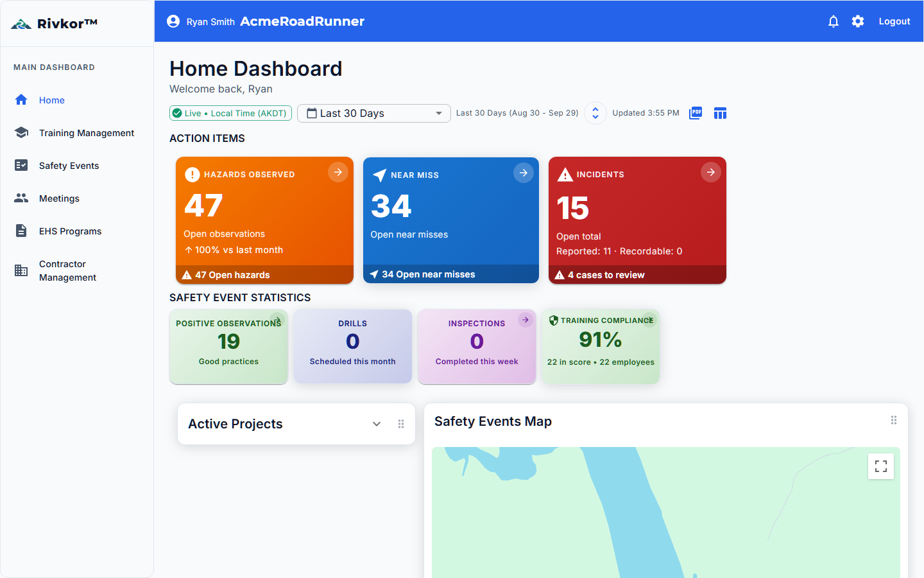Click the 47 hazards count number
Image resolution: width=924 pixels, height=578 pixels.
click(x=203, y=206)
